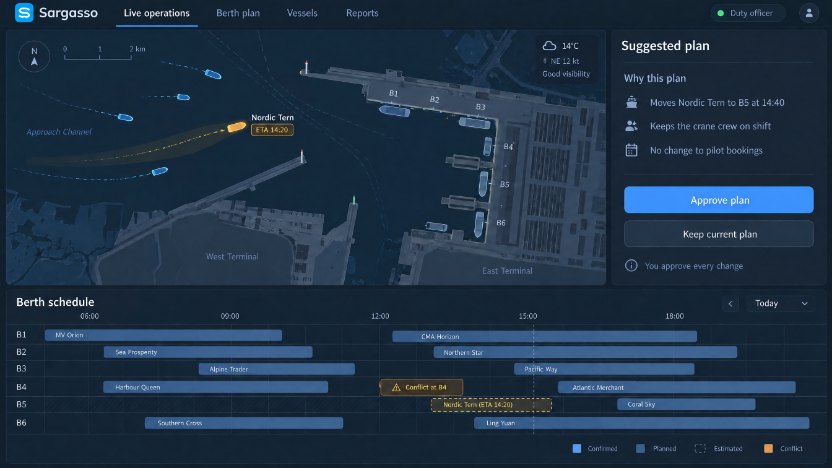Select the Alpine Trader schedule bar

tap(277, 369)
